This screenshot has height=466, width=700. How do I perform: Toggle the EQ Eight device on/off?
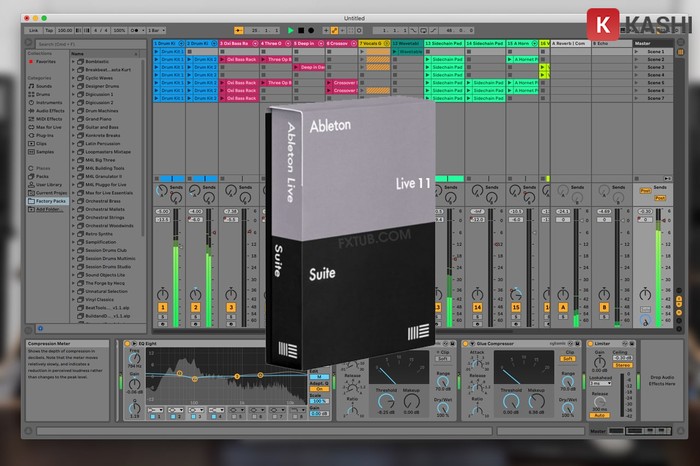(127, 344)
